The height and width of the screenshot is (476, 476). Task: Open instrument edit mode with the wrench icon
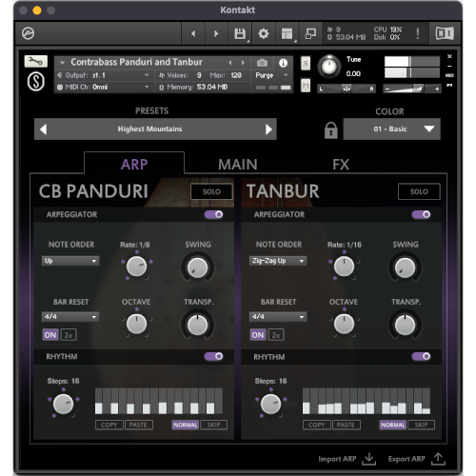[x=36, y=61]
